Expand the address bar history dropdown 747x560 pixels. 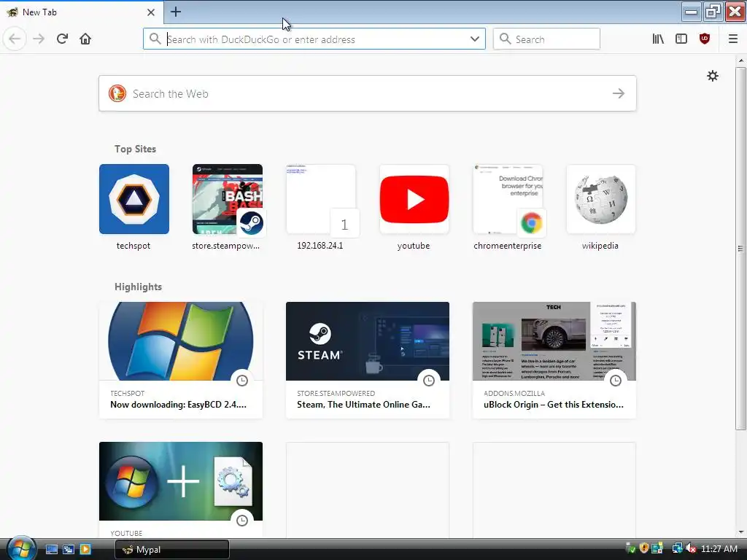point(474,39)
